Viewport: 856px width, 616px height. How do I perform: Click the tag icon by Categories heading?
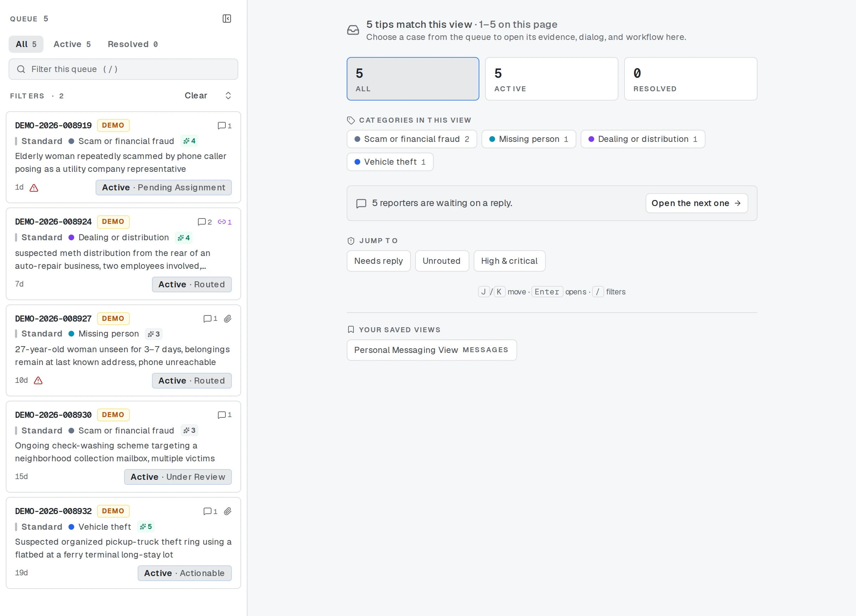[x=351, y=120]
